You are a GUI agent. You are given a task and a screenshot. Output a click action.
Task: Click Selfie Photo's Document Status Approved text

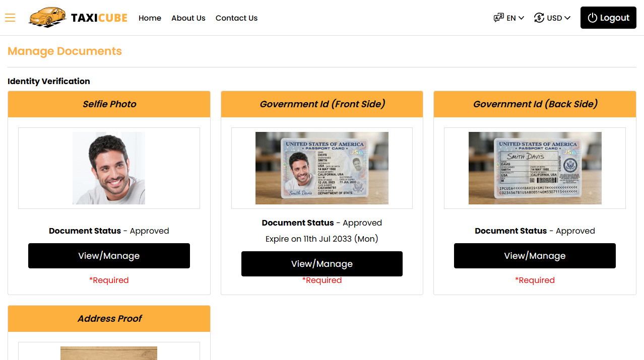point(109,231)
